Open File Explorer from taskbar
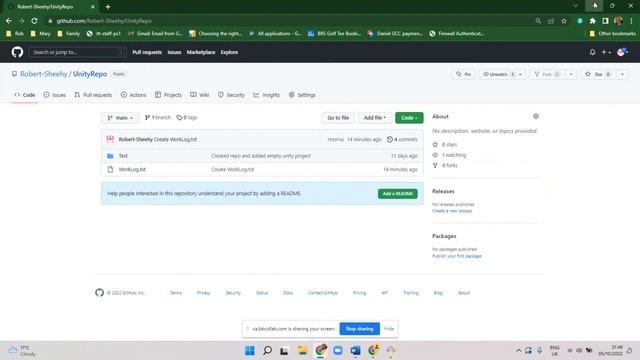640x360 pixels. (302, 350)
